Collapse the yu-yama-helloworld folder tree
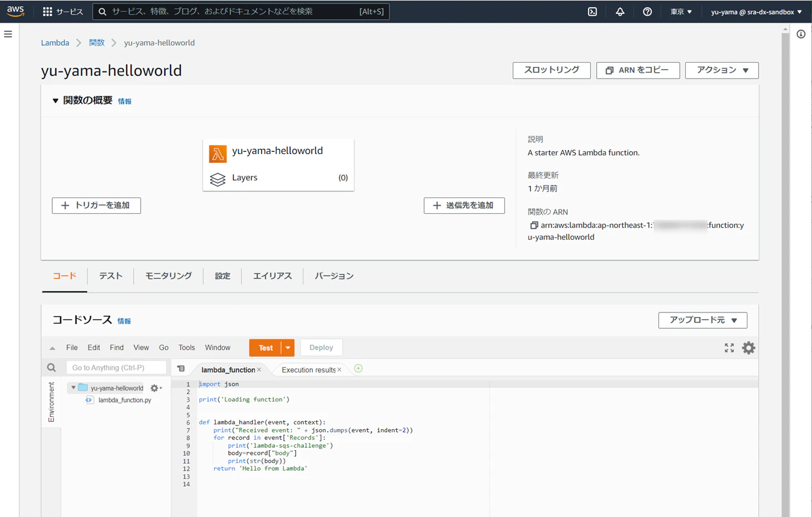This screenshot has height=517, width=812. pos(73,388)
